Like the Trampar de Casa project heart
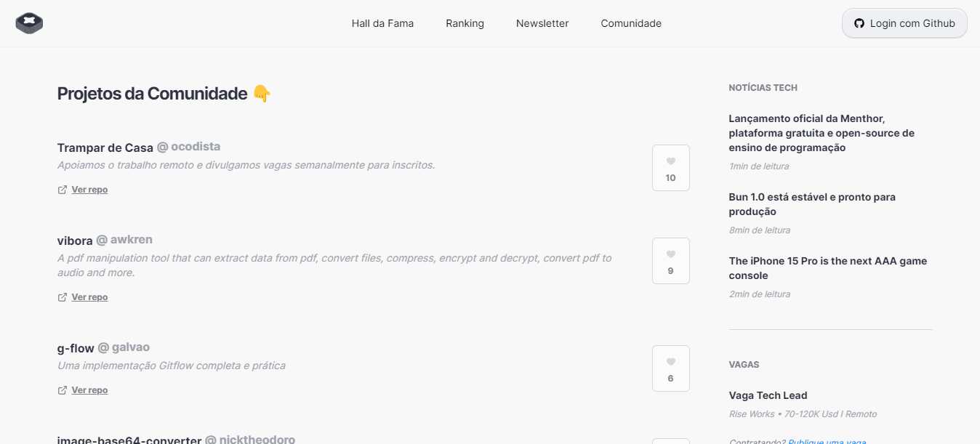Screen dimensions: 980x444 coord(671,168)
